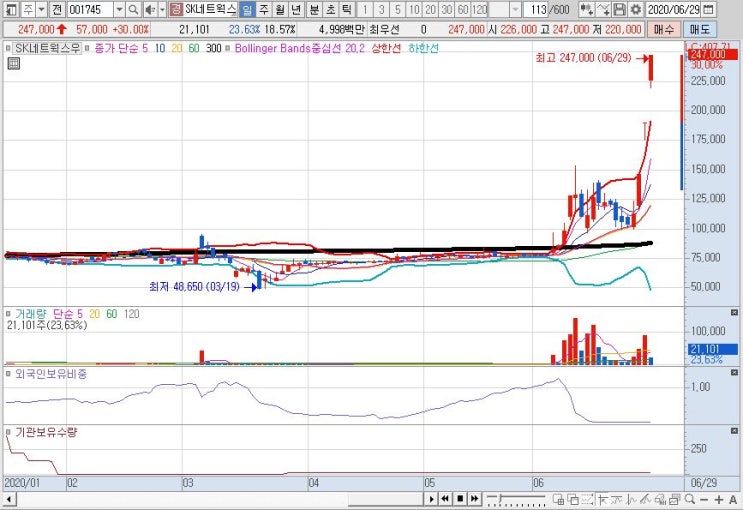The width and height of the screenshot is (743, 510).
Task: Click the dashed chart-area icon in bottom toolbar
Action: [x=588, y=499]
